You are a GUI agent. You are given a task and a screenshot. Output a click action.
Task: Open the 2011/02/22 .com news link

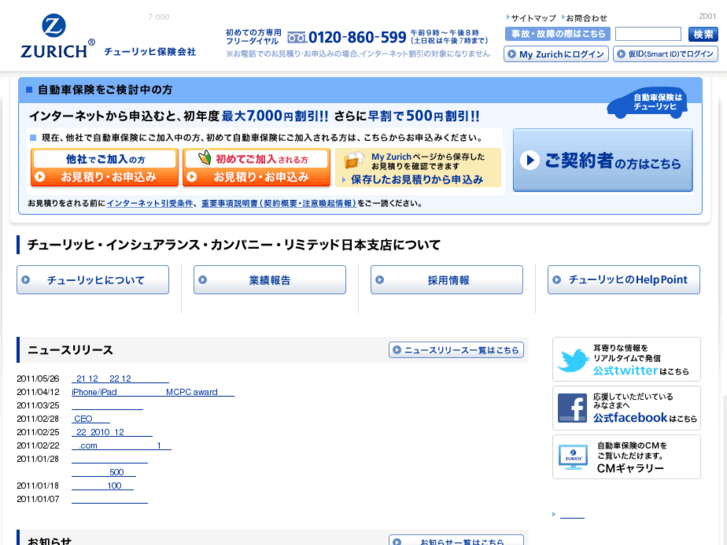point(121,446)
